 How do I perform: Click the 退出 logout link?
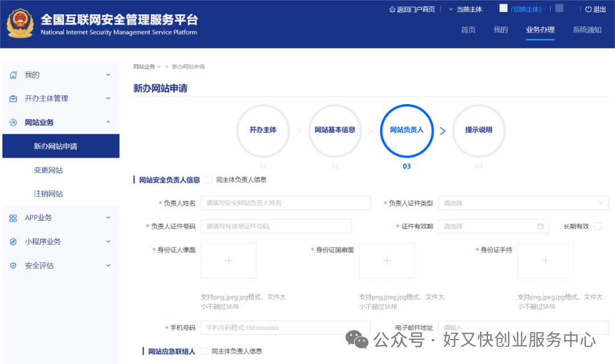click(x=599, y=9)
